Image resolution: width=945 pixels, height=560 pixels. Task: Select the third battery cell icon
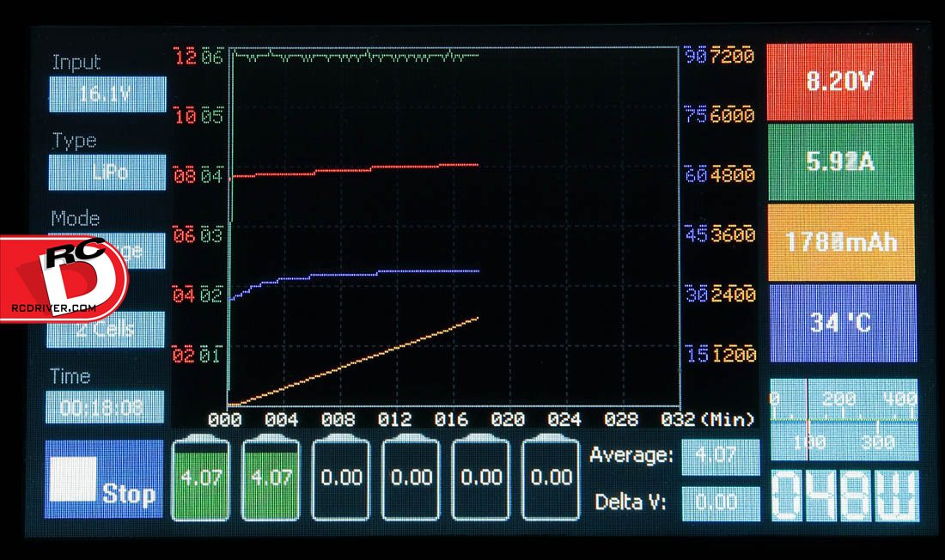tap(341, 478)
